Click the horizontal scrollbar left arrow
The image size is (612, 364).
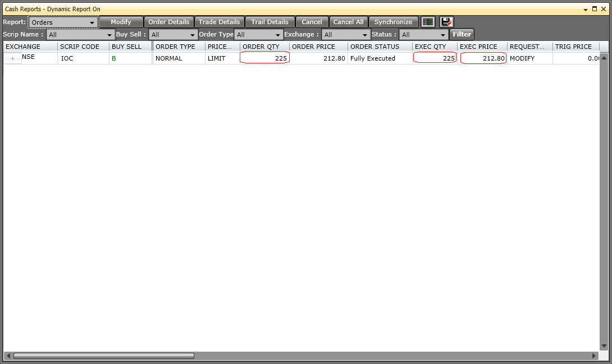pyautogui.click(x=8, y=356)
